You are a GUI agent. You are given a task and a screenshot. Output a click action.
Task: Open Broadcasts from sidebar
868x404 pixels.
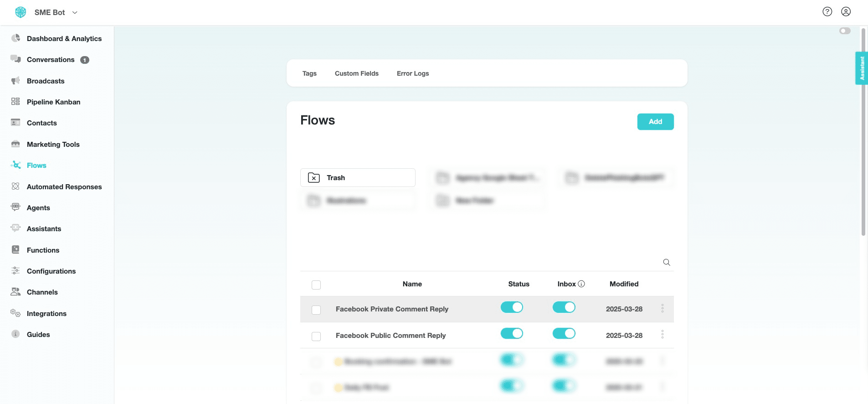pyautogui.click(x=46, y=81)
